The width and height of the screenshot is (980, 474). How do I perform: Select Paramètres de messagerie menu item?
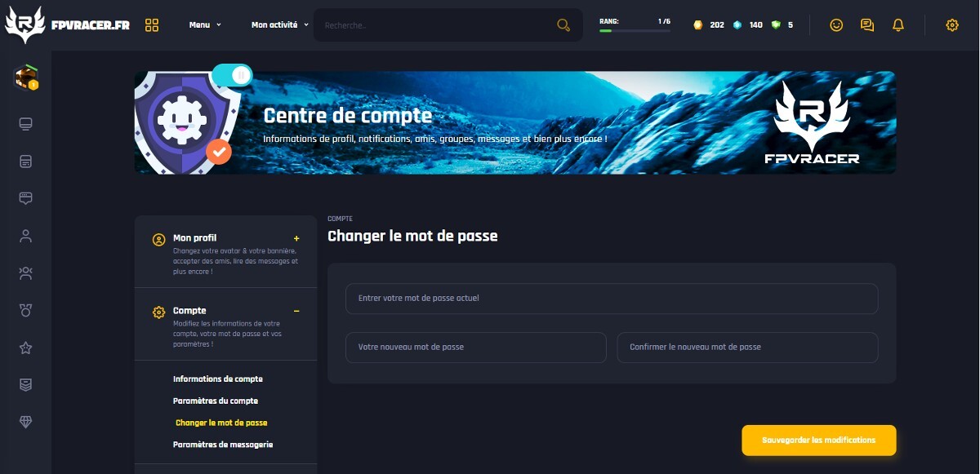click(223, 445)
